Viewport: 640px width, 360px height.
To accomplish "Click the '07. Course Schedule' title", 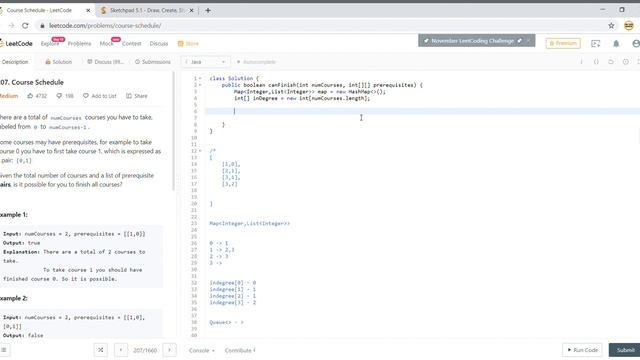I will pos(32,82).
